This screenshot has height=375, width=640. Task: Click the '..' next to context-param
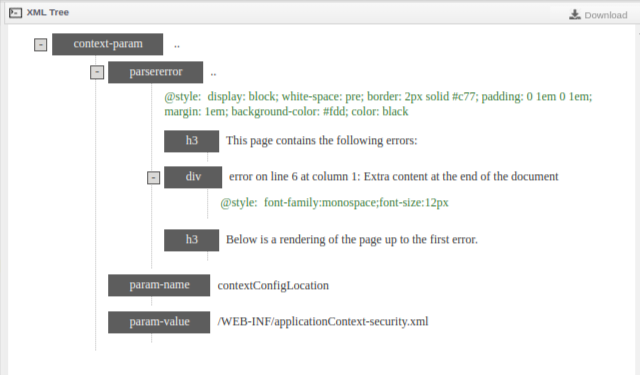[x=177, y=46]
